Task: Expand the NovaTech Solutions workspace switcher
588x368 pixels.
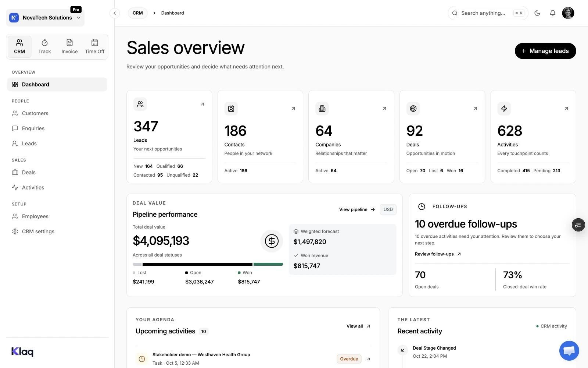Action: [45, 18]
